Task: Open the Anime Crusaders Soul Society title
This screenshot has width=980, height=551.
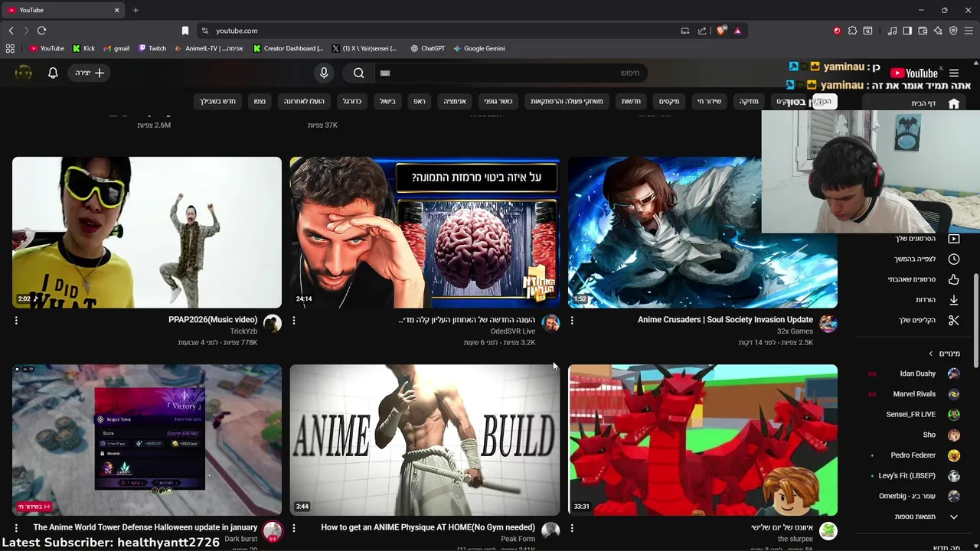Action: click(725, 320)
